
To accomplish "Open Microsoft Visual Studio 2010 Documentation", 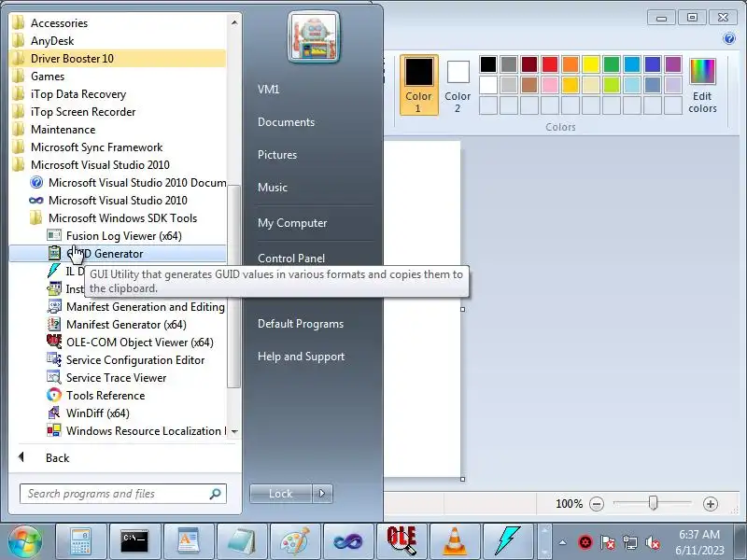I will pos(128,182).
